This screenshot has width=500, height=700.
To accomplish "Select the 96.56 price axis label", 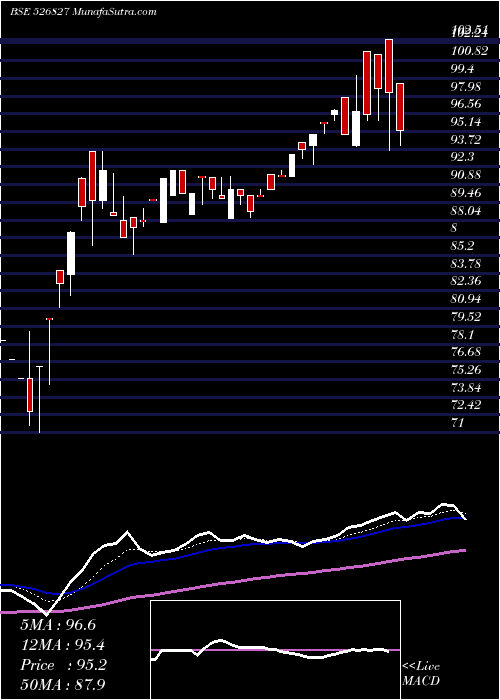I will [x=468, y=104].
